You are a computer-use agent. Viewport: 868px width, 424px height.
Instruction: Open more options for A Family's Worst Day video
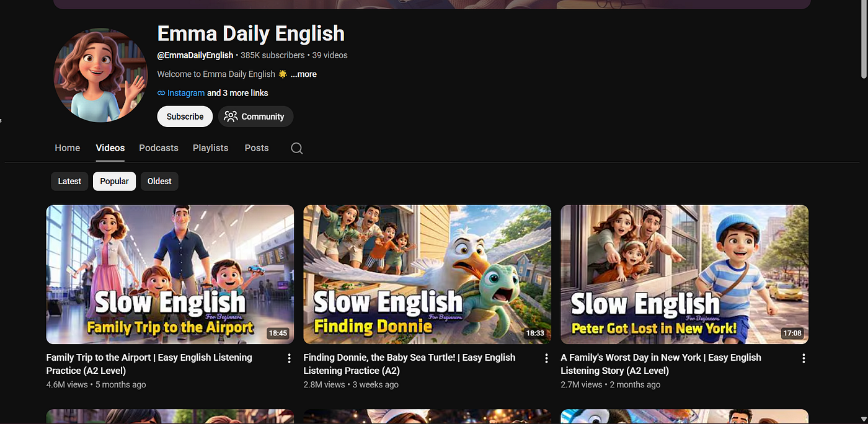click(804, 358)
